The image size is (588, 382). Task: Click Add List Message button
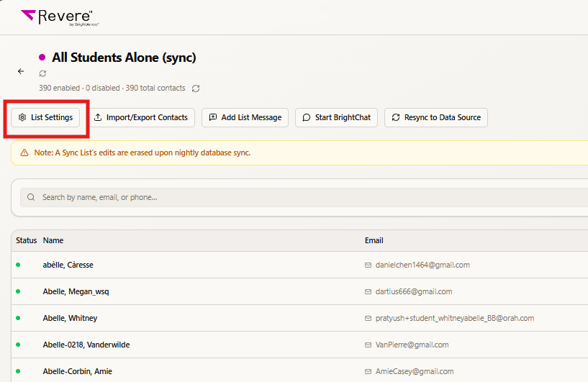(245, 118)
